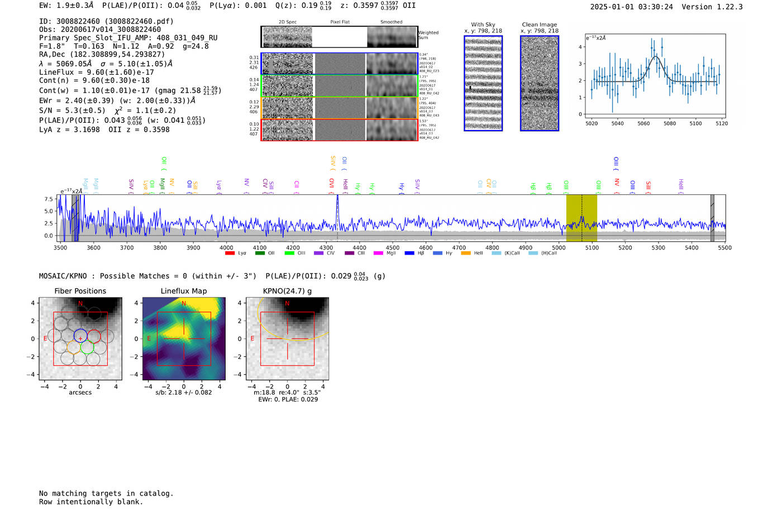Click the 2D Spec column header

[288, 22]
